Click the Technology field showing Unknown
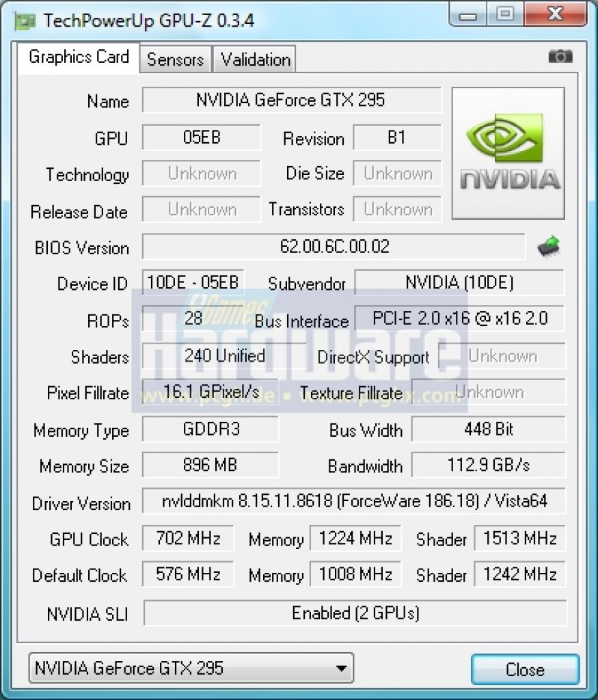The height and width of the screenshot is (700, 598). 201,173
